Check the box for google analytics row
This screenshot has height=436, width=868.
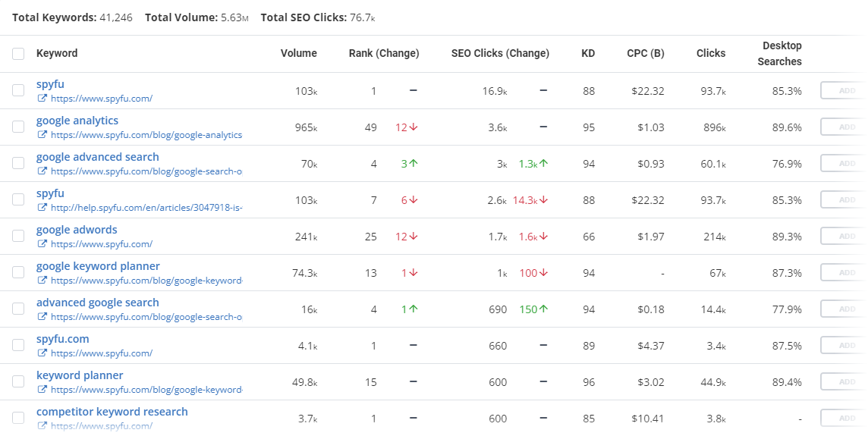pos(18,127)
